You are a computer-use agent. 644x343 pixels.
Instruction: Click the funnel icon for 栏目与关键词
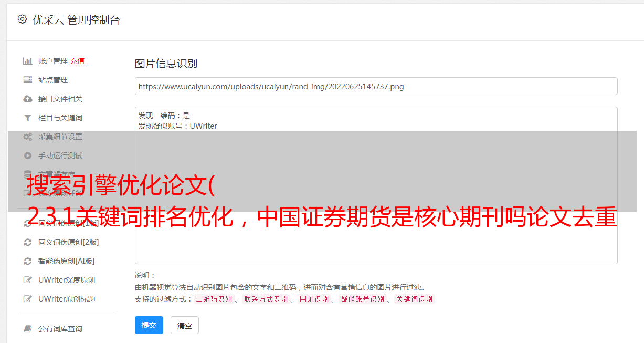click(x=28, y=118)
